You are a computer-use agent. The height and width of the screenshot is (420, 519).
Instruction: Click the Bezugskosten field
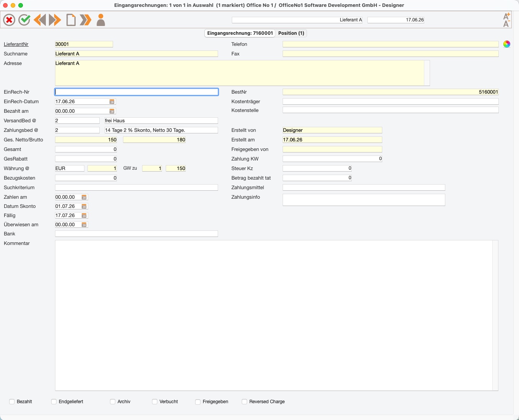(x=86, y=178)
